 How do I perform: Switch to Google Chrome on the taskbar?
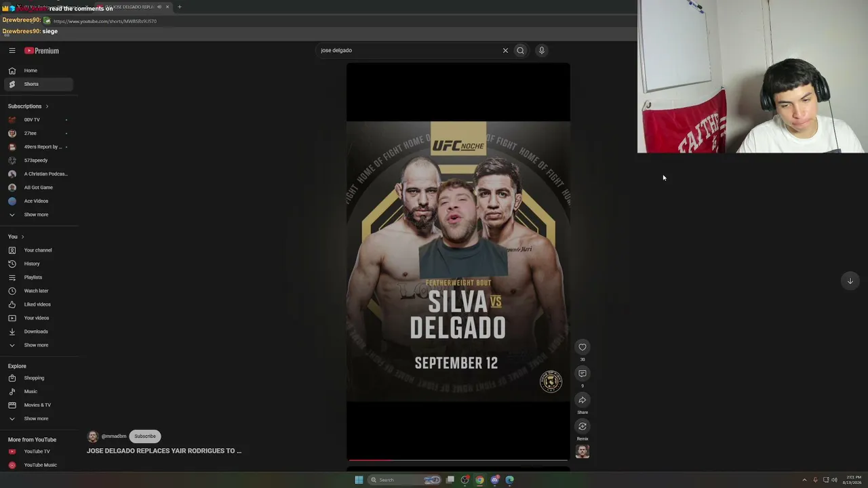480,480
